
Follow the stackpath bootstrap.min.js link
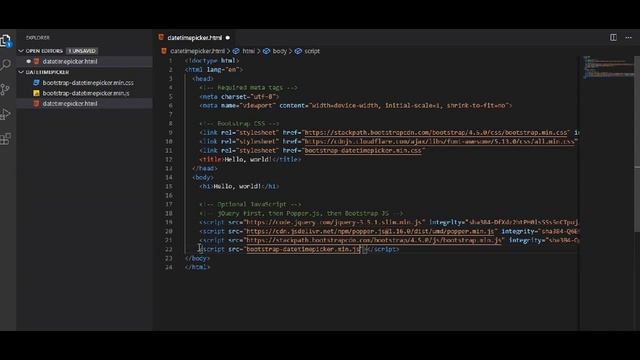click(x=373, y=240)
